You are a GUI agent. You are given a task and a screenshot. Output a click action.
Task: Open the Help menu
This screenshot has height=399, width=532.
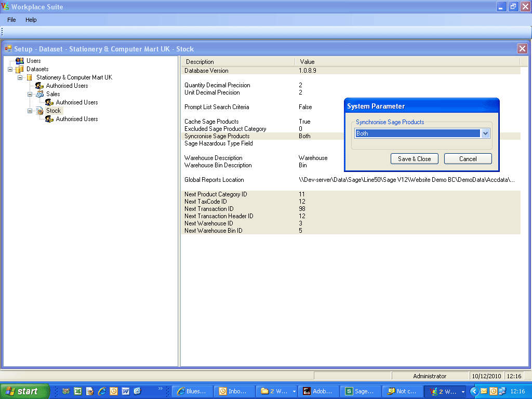coord(31,20)
